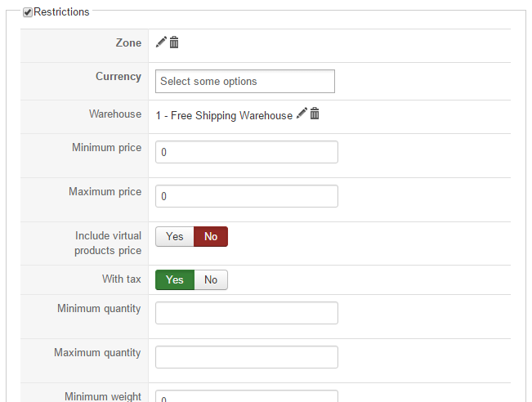The image size is (532, 402).
Task: Click the Minimum price input field
Action: click(246, 152)
